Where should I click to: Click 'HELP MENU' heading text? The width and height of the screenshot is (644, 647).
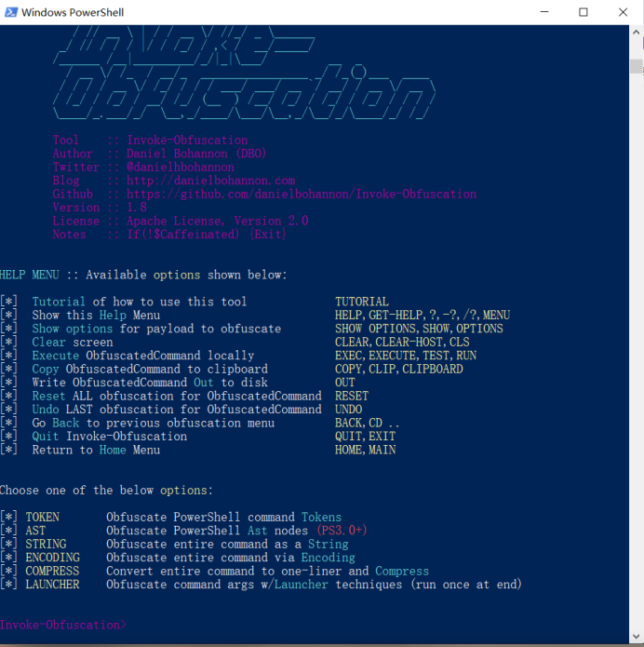pyautogui.click(x=29, y=275)
